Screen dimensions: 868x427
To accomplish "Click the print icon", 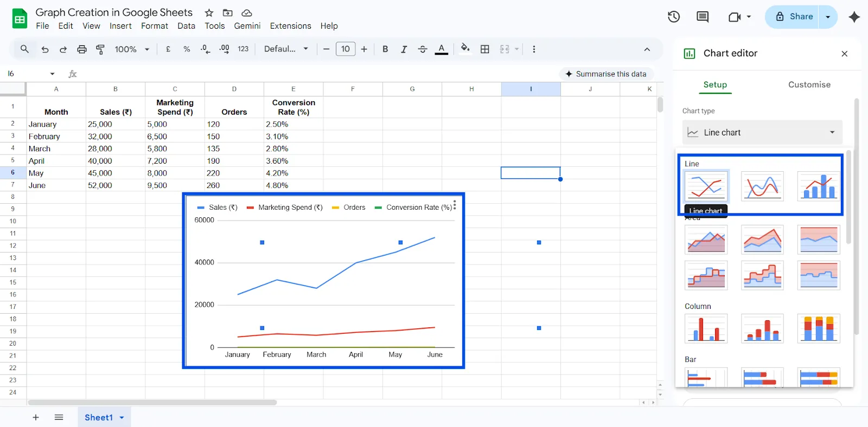I will pos(81,49).
